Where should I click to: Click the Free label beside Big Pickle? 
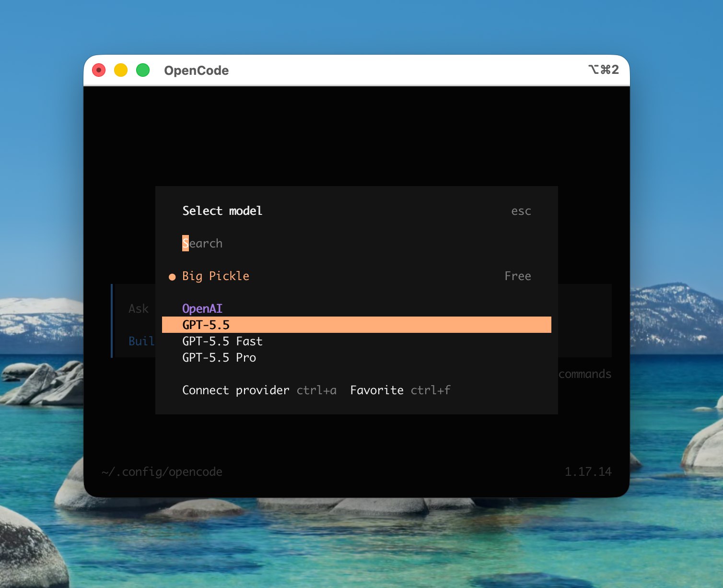(518, 276)
